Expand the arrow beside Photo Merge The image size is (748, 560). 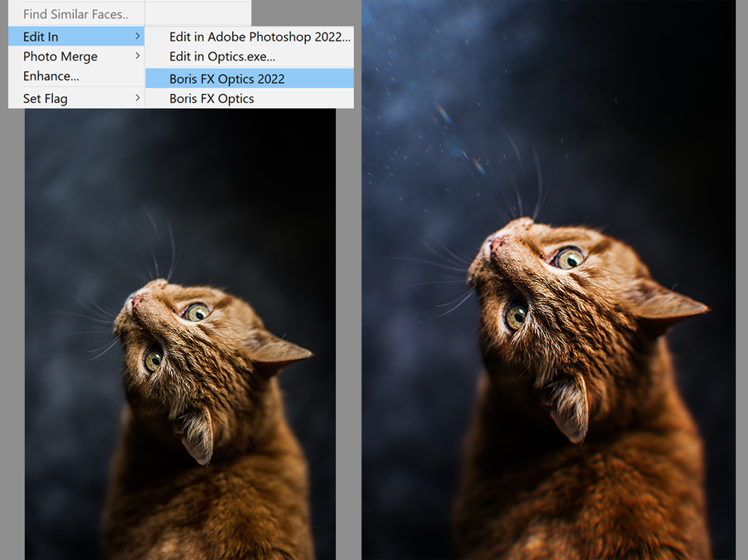coord(138,56)
